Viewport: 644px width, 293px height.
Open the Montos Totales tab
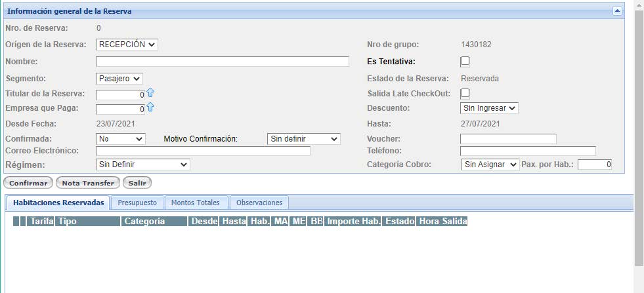point(196,203)
